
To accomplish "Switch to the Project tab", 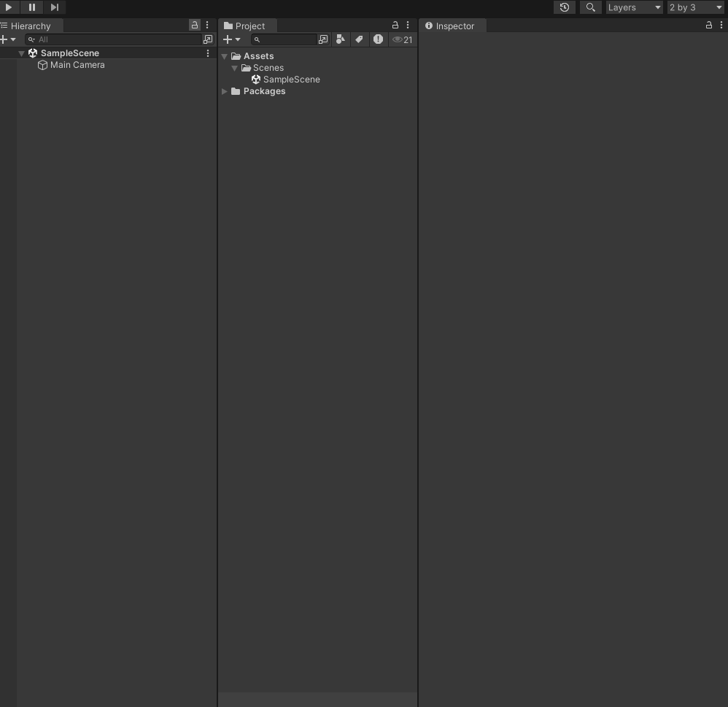I will point(247,26).
